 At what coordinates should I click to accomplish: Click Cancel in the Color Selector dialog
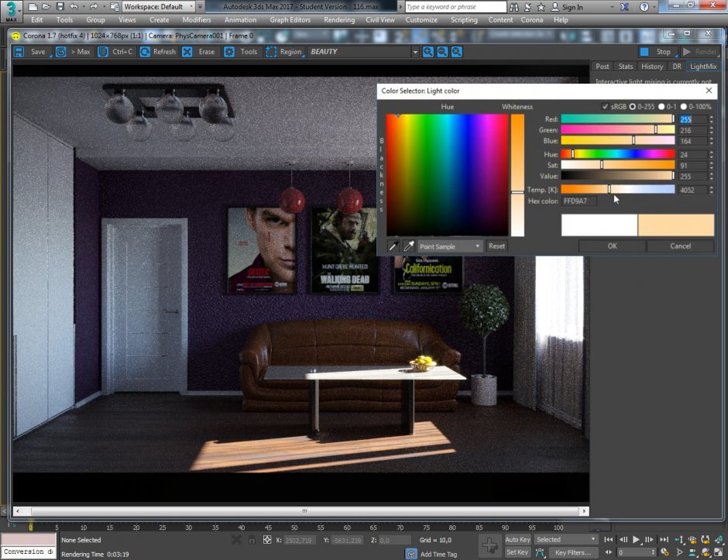680,246
